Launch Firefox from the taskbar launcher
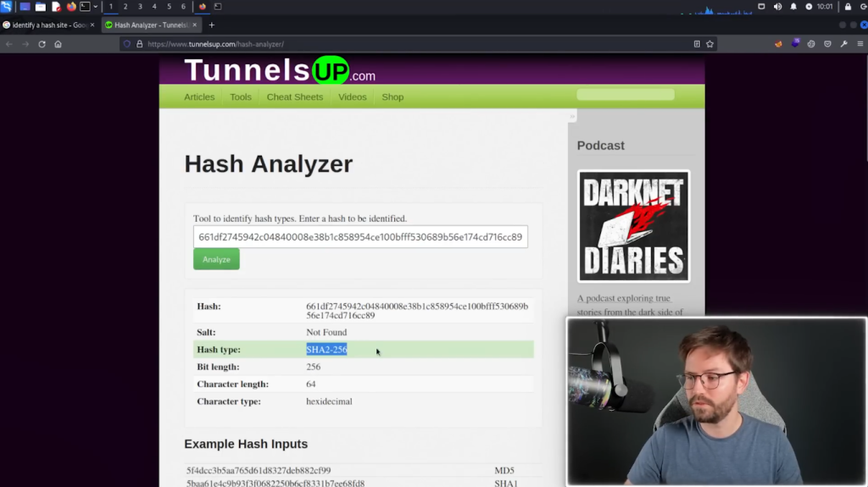Viewport: 868px width, 487px height. pos(71,7)
